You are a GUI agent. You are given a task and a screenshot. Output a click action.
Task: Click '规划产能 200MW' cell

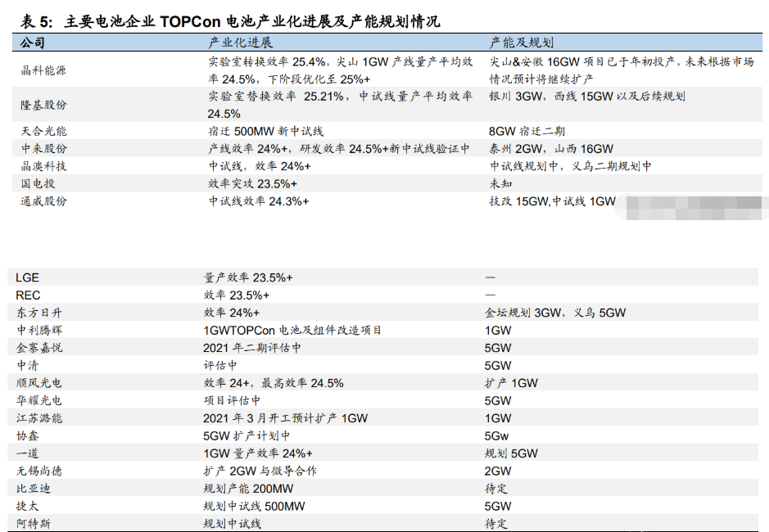(x=249, y=489)
